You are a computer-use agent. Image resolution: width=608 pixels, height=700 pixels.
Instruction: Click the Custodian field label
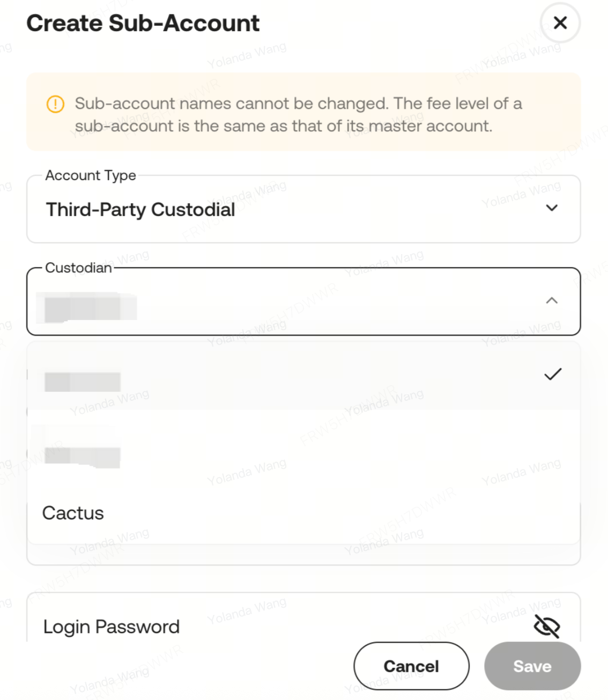[x=78, y=267]
